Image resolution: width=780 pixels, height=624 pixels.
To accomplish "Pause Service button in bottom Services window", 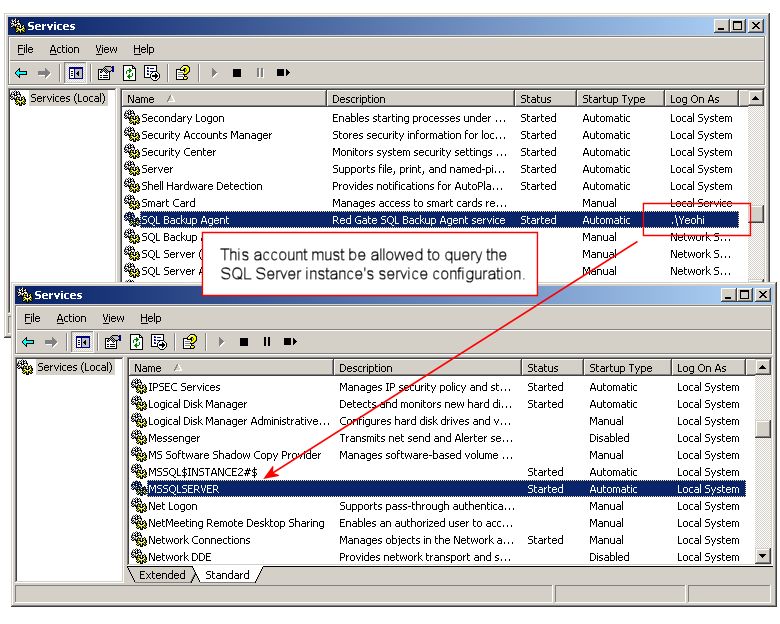I will pos(267,342).
